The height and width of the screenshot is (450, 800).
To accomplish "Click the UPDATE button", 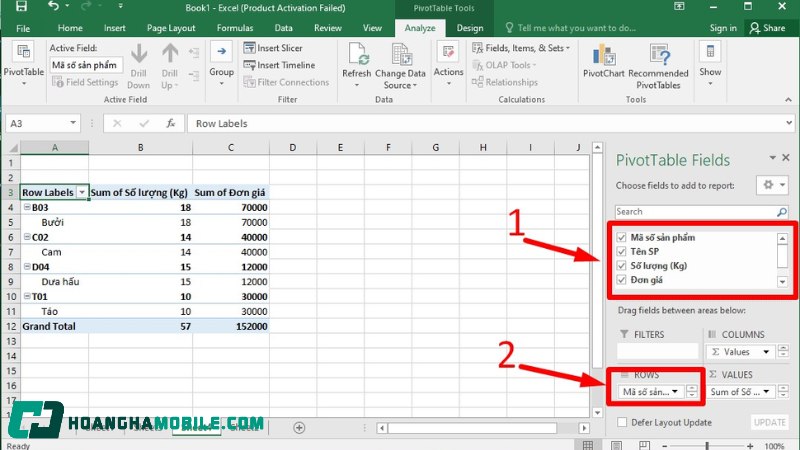I will 769,422.
